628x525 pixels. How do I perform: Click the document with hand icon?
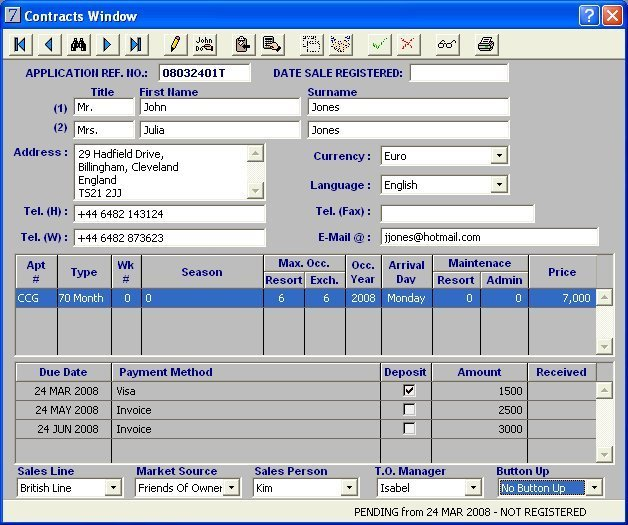[272, 44]
